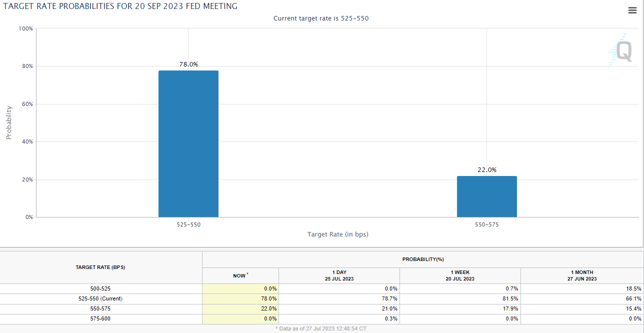Viewport: 644px width, 333px height.
Task: Click the 550-575 x-axis label
Action: pos(486,225)
